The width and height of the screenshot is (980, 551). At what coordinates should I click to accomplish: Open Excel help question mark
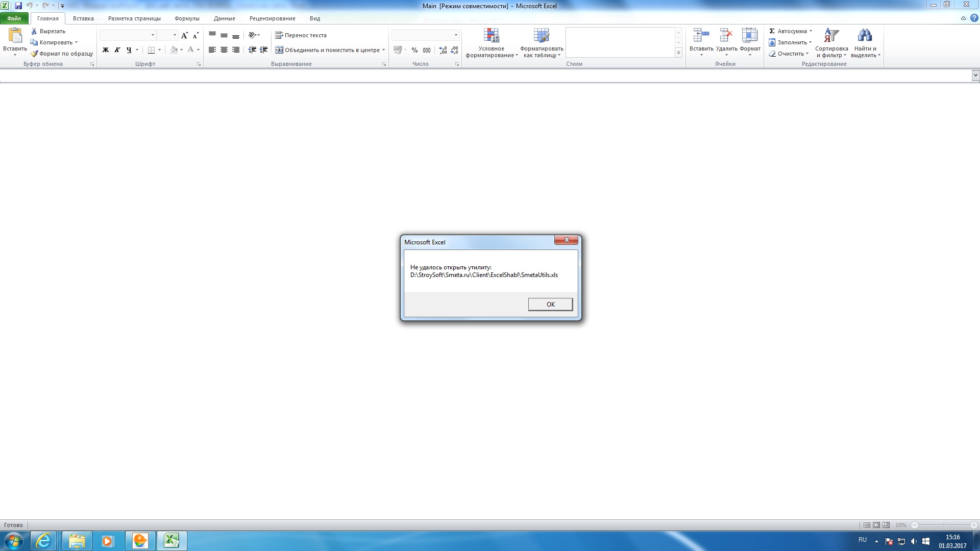coord(974,18)
